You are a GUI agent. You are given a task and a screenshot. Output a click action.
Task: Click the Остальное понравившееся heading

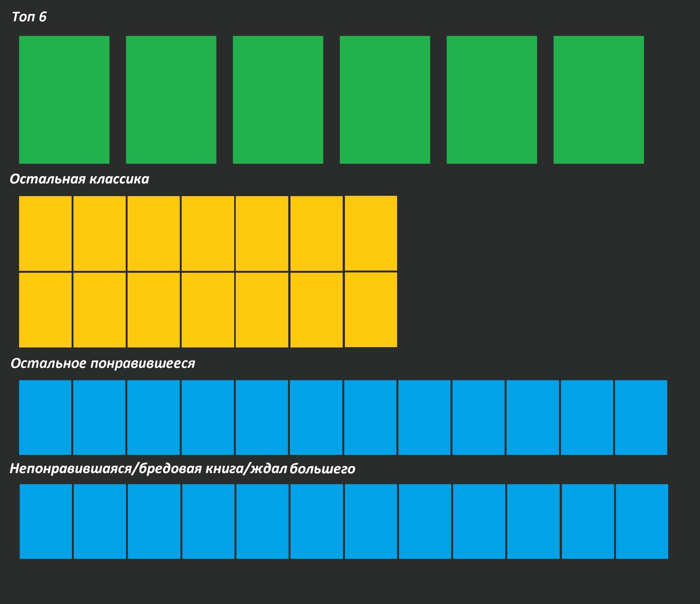point(103,363)
